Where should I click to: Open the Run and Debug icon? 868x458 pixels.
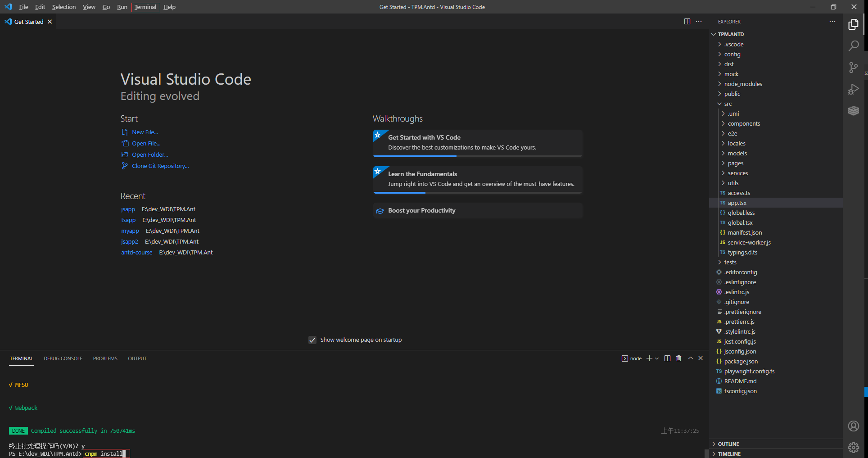(x=853, y=89)
